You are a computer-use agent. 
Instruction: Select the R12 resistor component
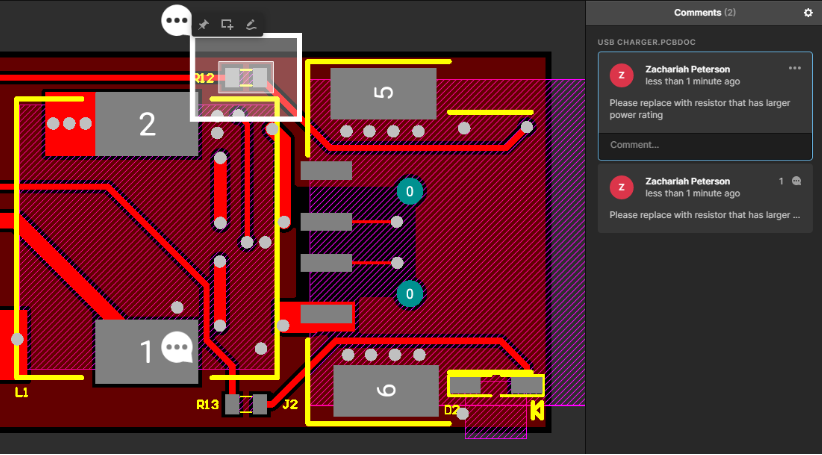(246, 78)
